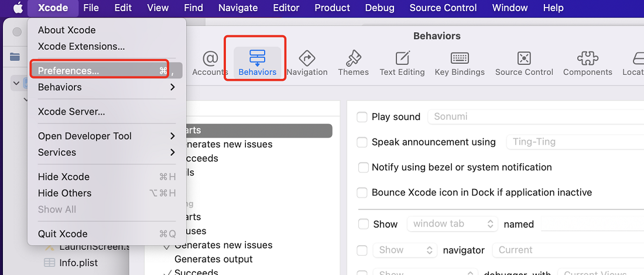Expand the Behaviors submenu
The height and width of the screenshot is (275, 644).
(x=107, y=87)
